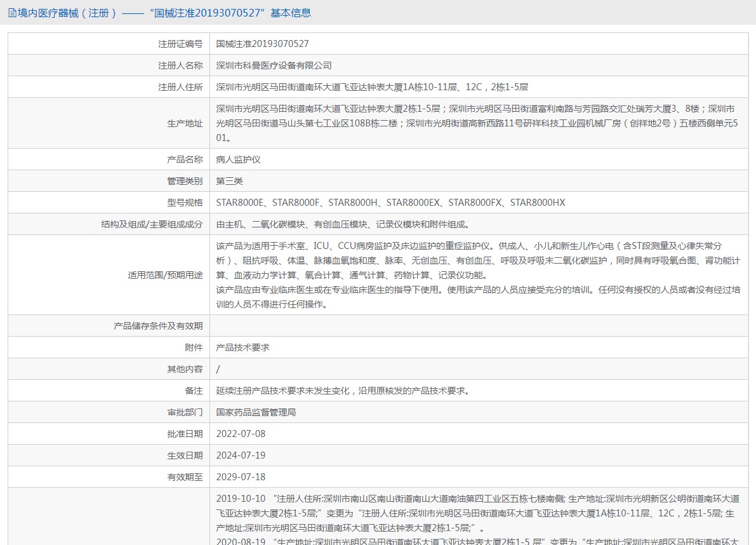Open the 产品技术要求 attachment text
The image size is (756, 545).
pos(242,347)
